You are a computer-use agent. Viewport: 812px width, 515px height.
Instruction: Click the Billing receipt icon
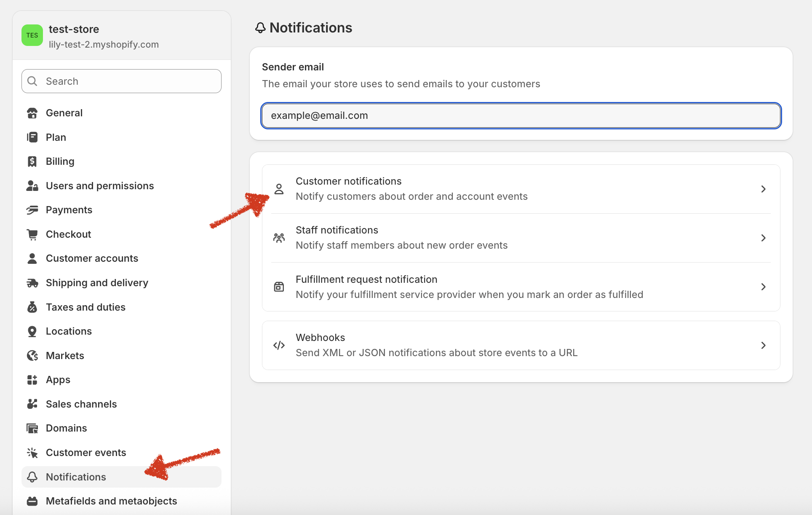click(32, 161)
